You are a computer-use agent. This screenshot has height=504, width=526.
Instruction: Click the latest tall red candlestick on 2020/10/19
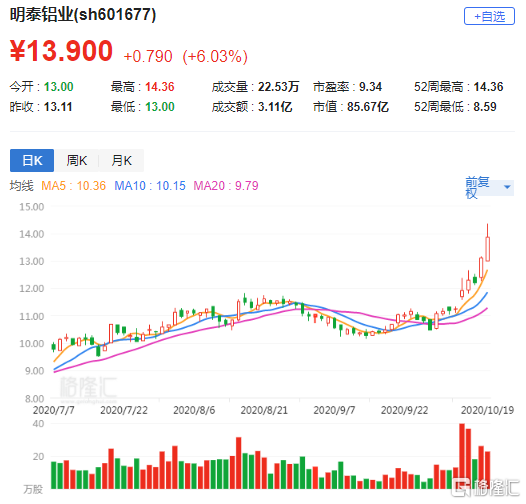click(x=487, y=249)
